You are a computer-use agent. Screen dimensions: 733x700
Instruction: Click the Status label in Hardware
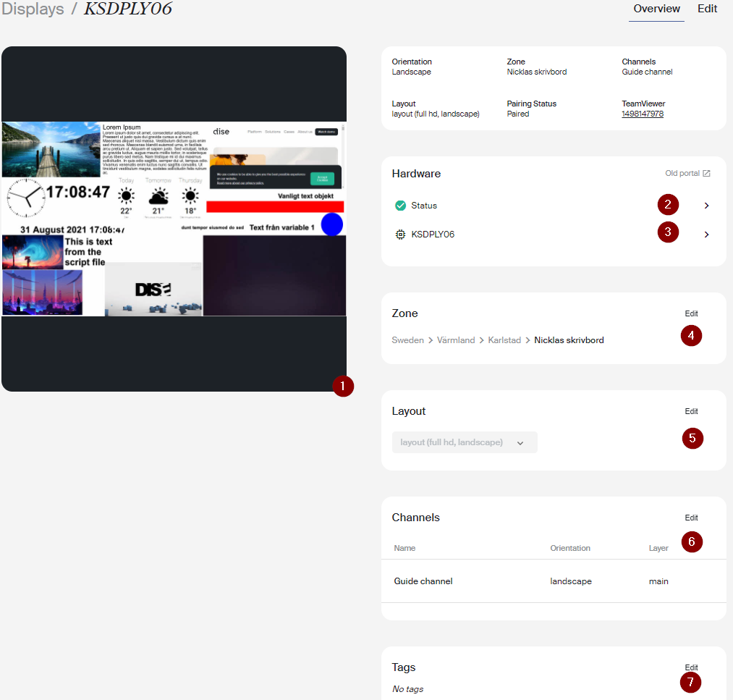point(424,206)
